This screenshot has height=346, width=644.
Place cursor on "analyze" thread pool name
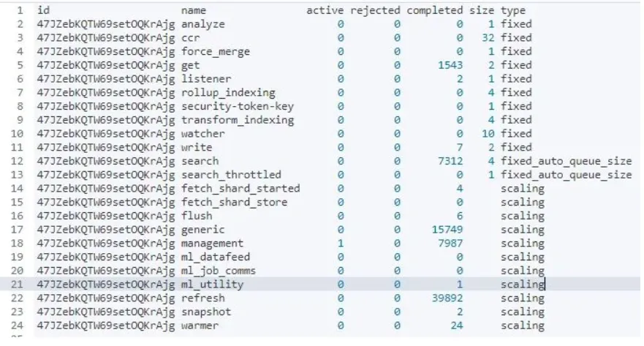(203, 24)
